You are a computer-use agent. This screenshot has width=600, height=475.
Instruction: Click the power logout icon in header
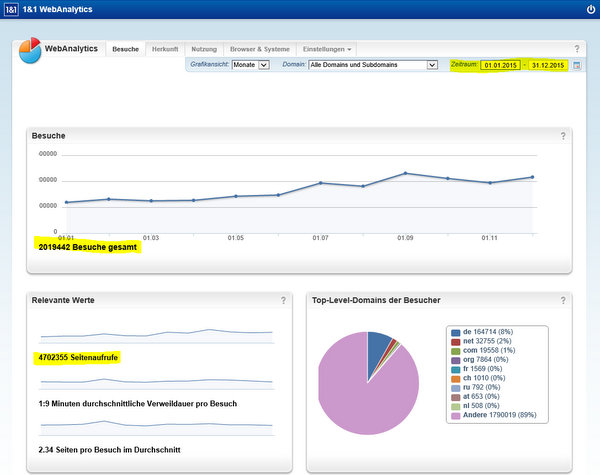(590, 9)
